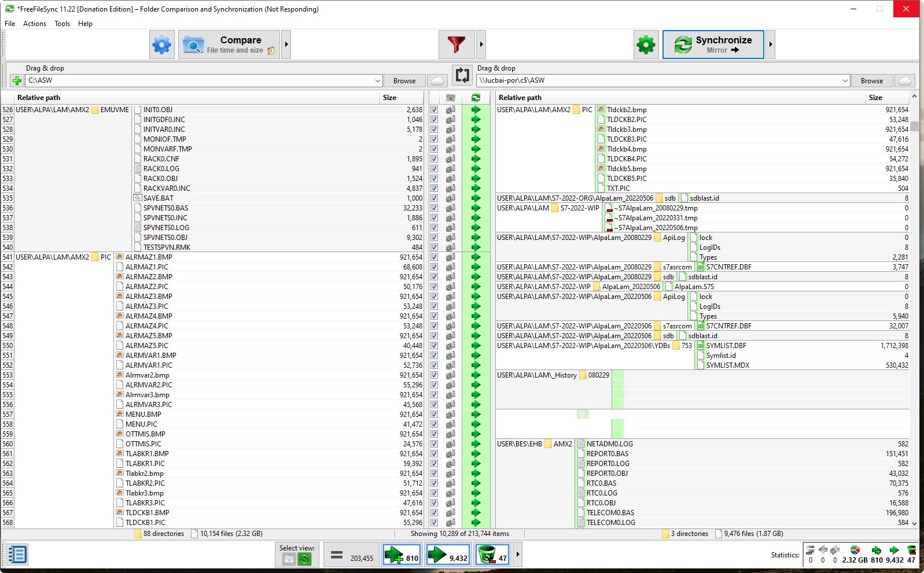The image size is (924, 573).
Task: Uncheck the checkbox for TLABKR2.PIC row
Action: click(434, 483)
